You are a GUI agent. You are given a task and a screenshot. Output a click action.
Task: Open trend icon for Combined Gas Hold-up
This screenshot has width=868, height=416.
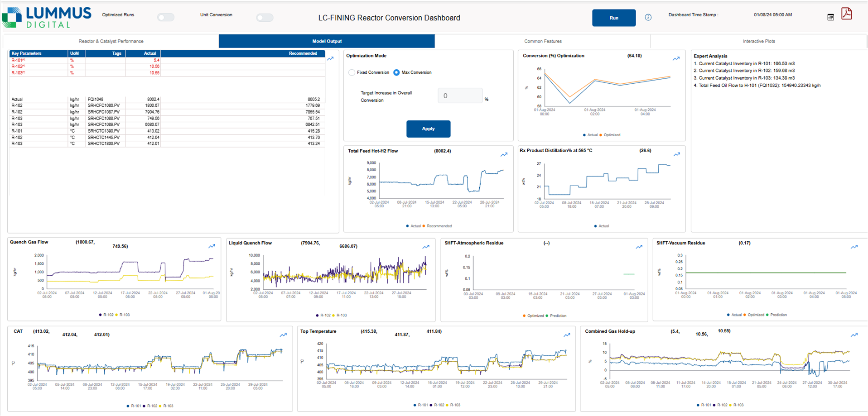coord(854,335)
